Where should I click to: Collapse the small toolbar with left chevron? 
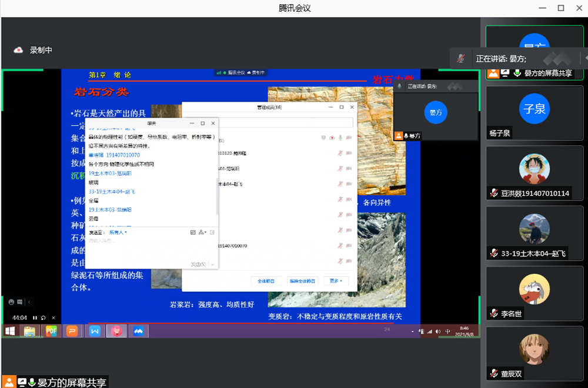tap(29, 302)
